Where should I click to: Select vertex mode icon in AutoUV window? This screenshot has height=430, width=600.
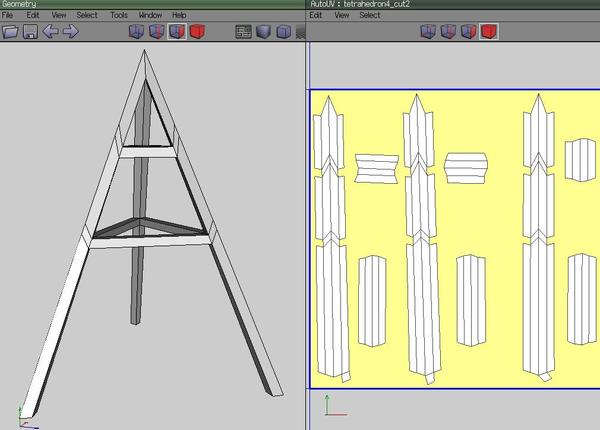click(x=428, y=31)
